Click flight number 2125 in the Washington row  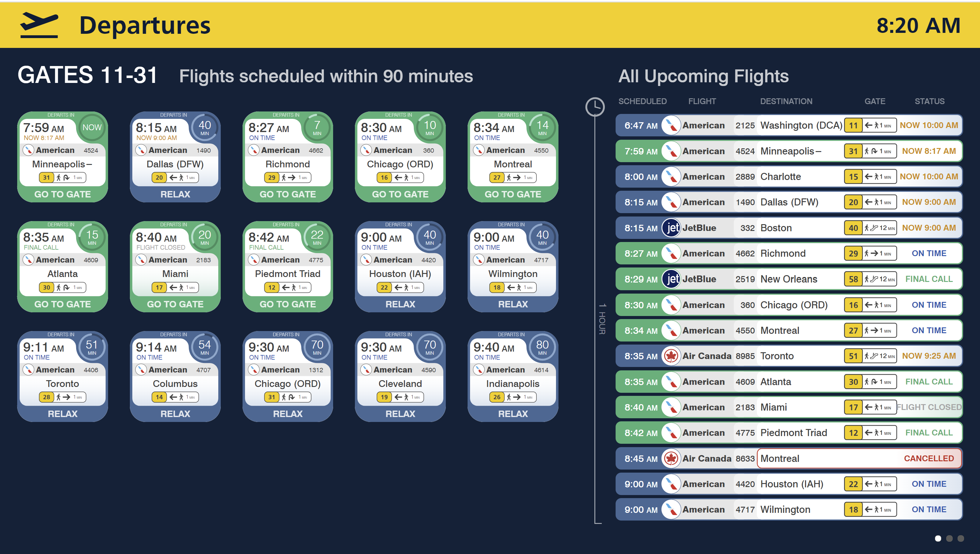pos(745,126)
